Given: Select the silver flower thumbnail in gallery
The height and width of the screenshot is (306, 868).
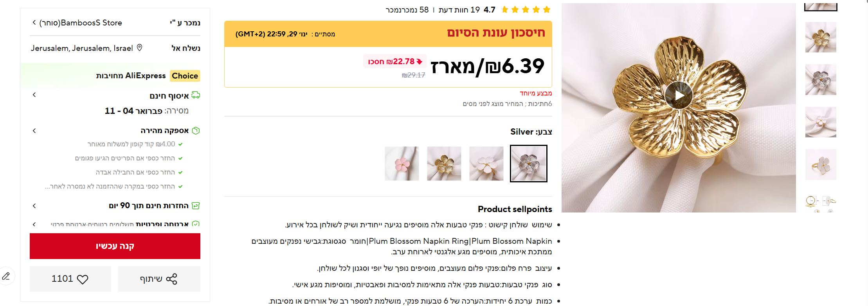Looking at the screenshot, I should coord(821,80).
